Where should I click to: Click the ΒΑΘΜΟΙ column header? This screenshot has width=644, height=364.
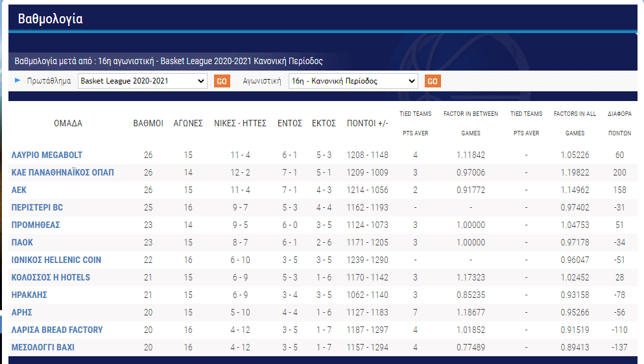tap(148, 123)
